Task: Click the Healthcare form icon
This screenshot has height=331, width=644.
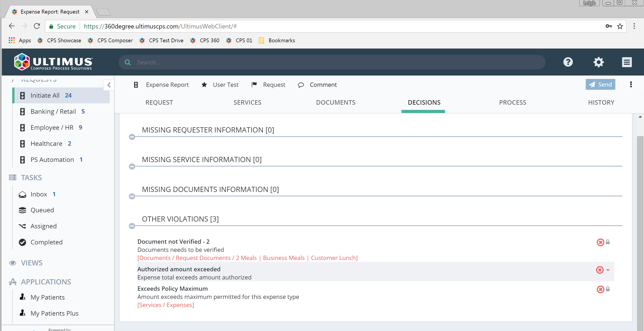Action: 23,144
